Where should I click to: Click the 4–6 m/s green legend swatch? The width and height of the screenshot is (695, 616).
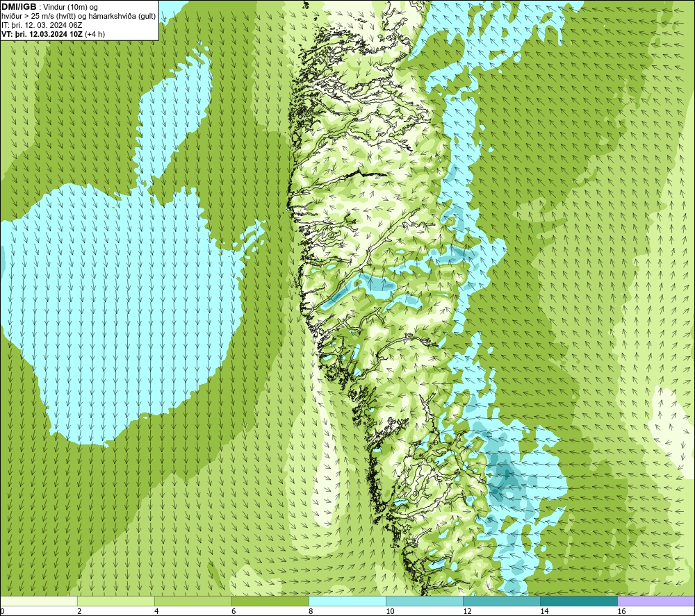tap(193, 601)
